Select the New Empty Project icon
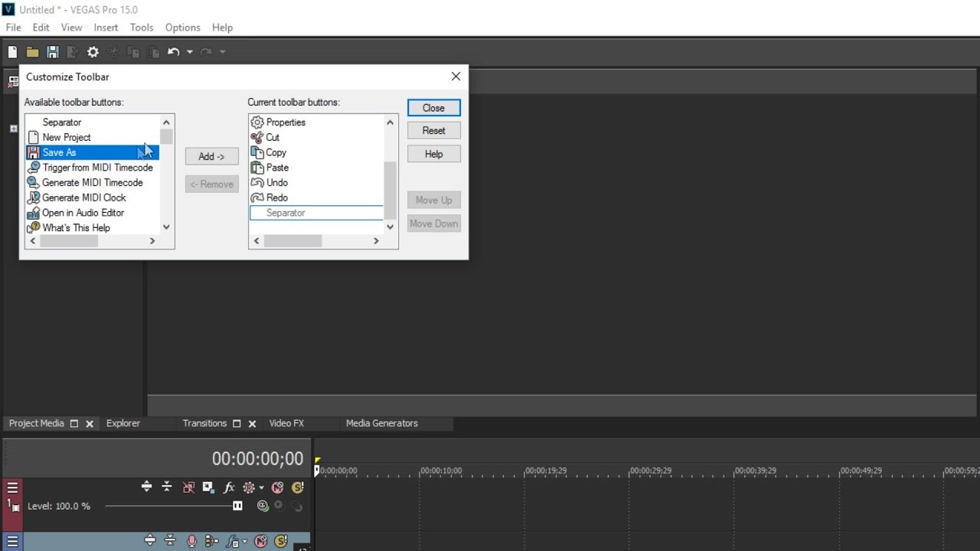This screenshot has width=980, height=551. coord(12,52)
